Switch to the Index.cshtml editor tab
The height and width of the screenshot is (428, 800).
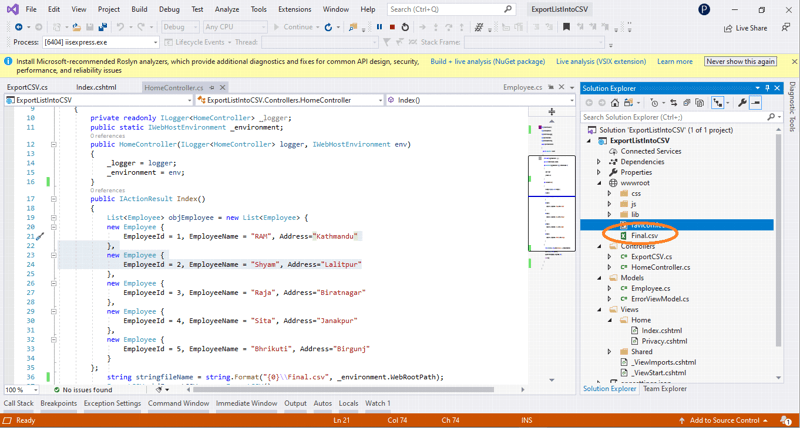coord(96,88)
